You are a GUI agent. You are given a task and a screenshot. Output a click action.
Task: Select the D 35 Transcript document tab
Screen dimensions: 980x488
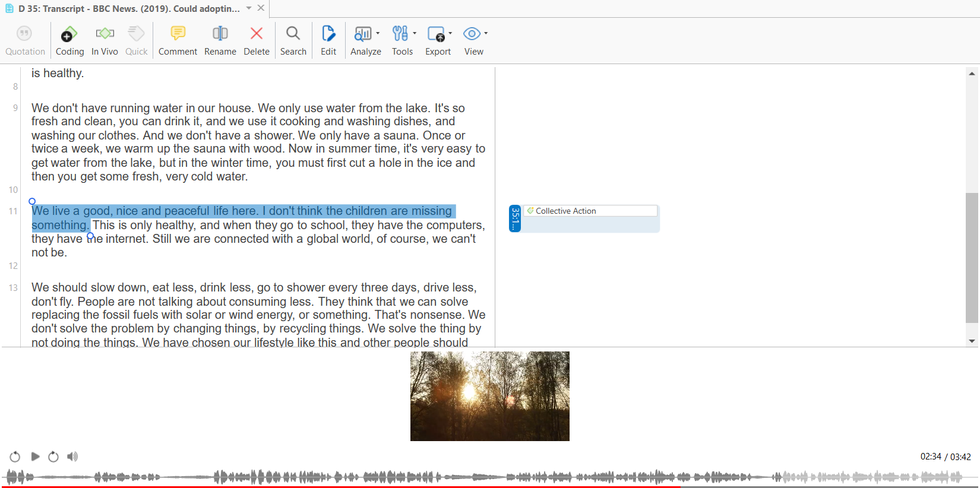128,9
